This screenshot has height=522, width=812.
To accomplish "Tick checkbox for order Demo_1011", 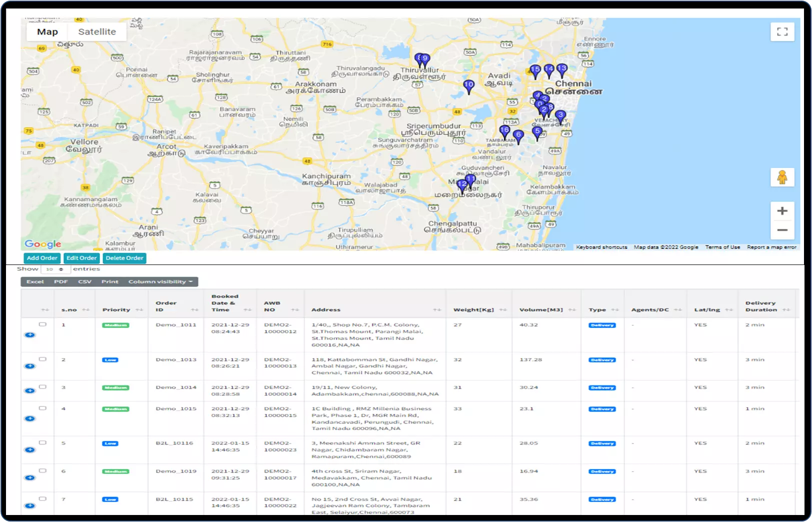I will [x=43, y=324].
